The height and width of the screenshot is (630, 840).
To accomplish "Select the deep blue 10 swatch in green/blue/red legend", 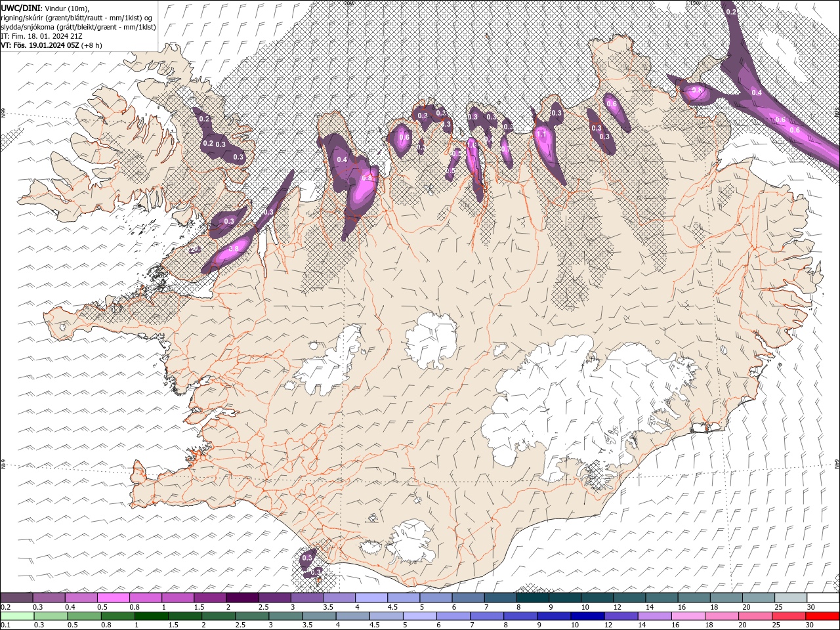I will tap(587, 616).
